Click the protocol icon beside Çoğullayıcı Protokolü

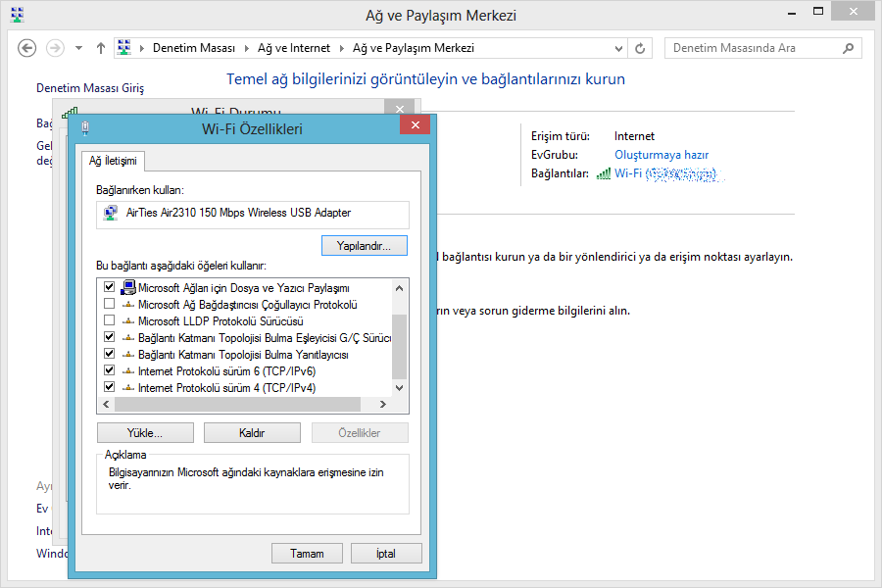pyautogui.click(x=128, y=305)
